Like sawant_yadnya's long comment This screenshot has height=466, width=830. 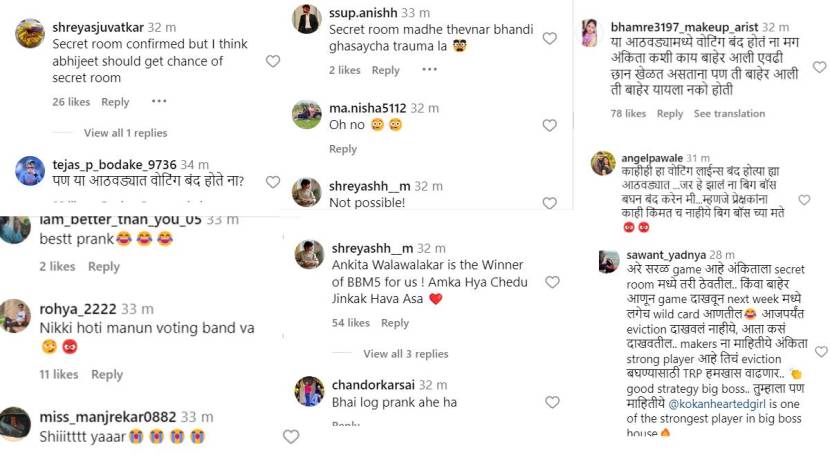(821, 351)
